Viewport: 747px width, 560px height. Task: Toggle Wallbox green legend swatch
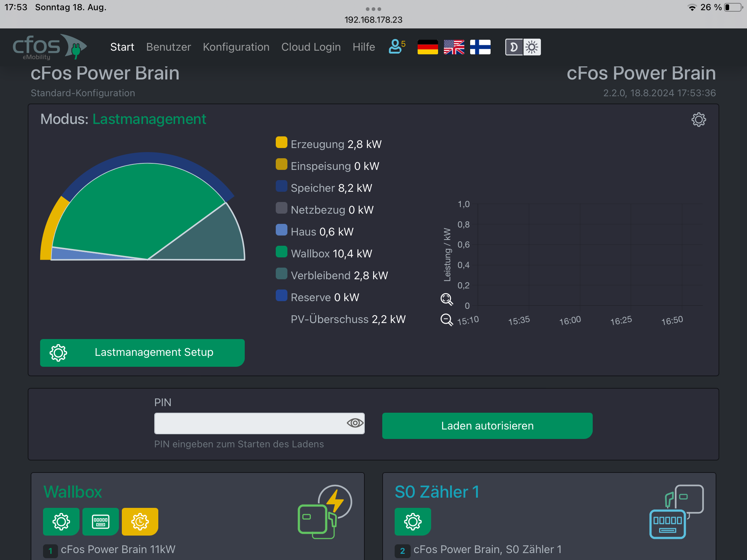pos(282,252)
